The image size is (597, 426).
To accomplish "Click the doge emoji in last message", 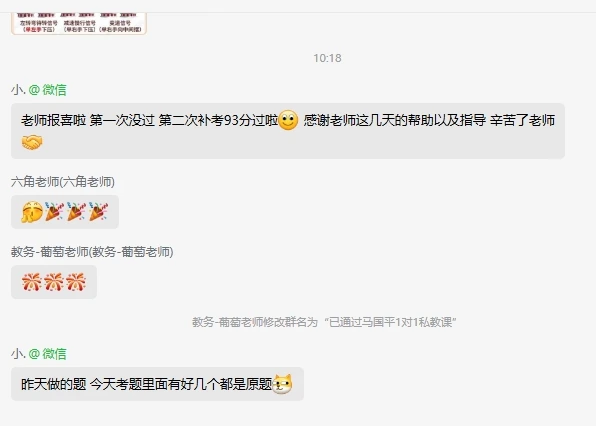I will [283, 384].
